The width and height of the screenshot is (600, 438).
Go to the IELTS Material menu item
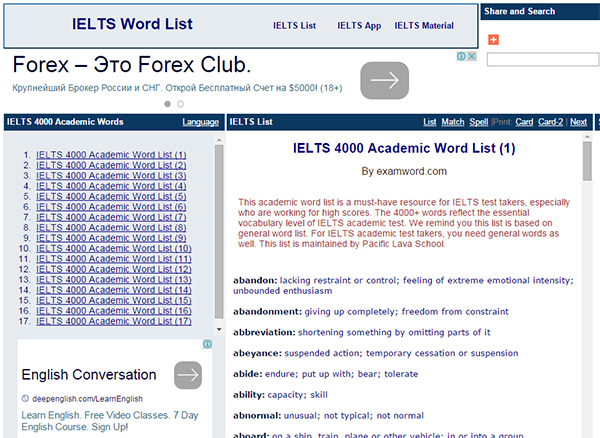424,26
